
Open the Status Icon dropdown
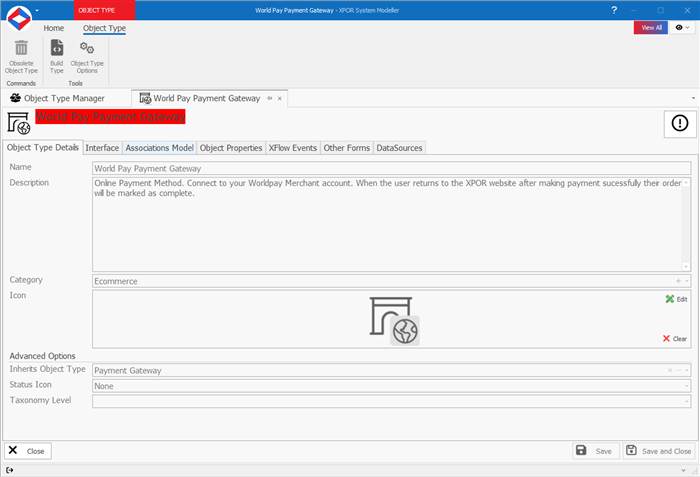[687, 386]
